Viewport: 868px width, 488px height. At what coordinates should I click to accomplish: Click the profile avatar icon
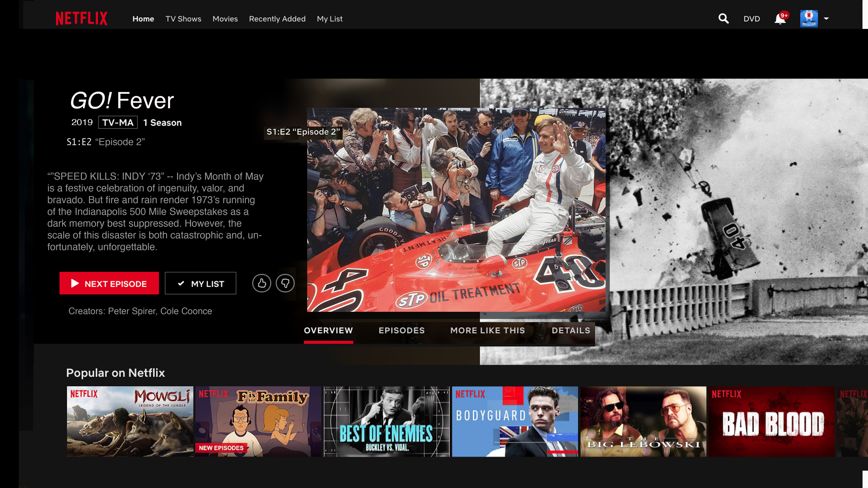(809, 18)
